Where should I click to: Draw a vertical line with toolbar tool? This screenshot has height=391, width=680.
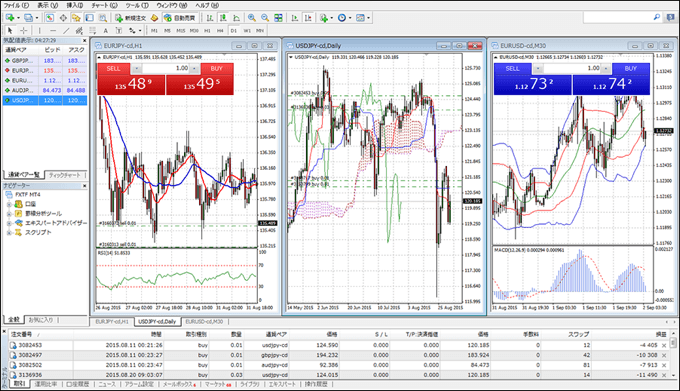coord(39,30)
